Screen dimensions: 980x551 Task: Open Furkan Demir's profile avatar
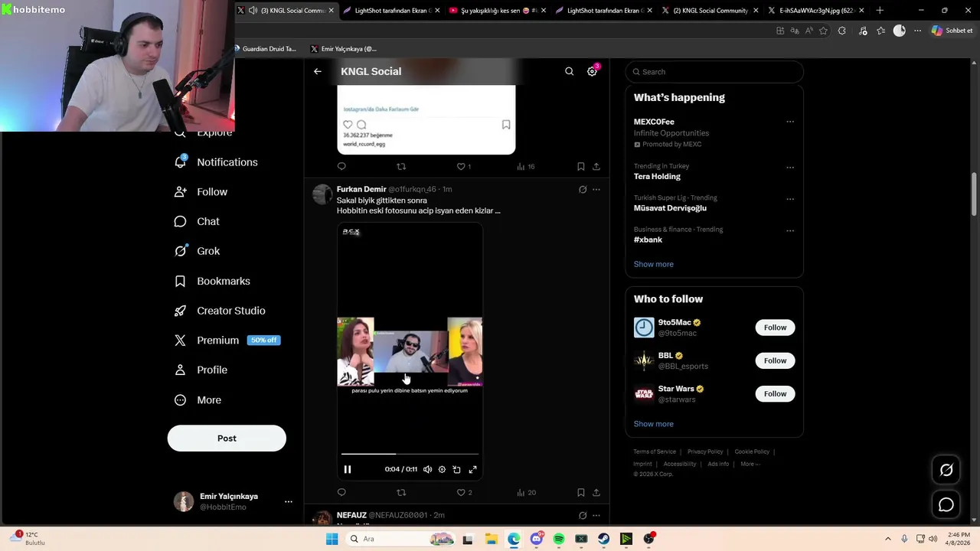coord(322,194)
